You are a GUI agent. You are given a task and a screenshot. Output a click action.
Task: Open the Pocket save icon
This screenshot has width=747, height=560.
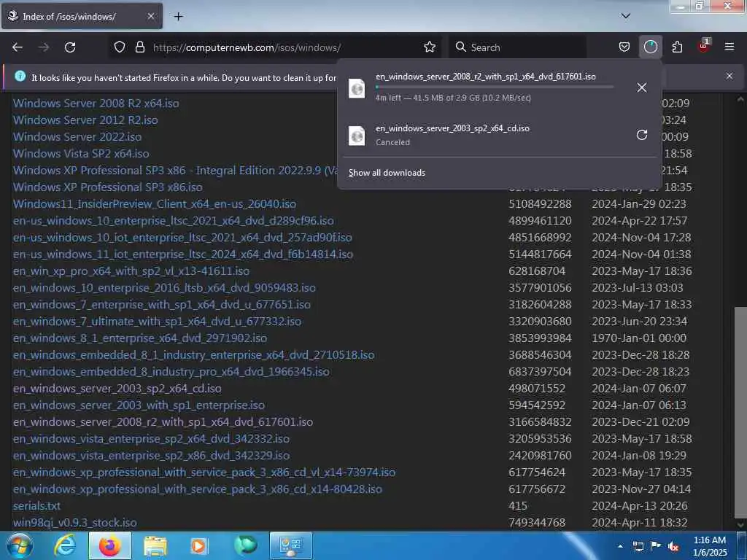pyautogui.click(x=624, y=47)
